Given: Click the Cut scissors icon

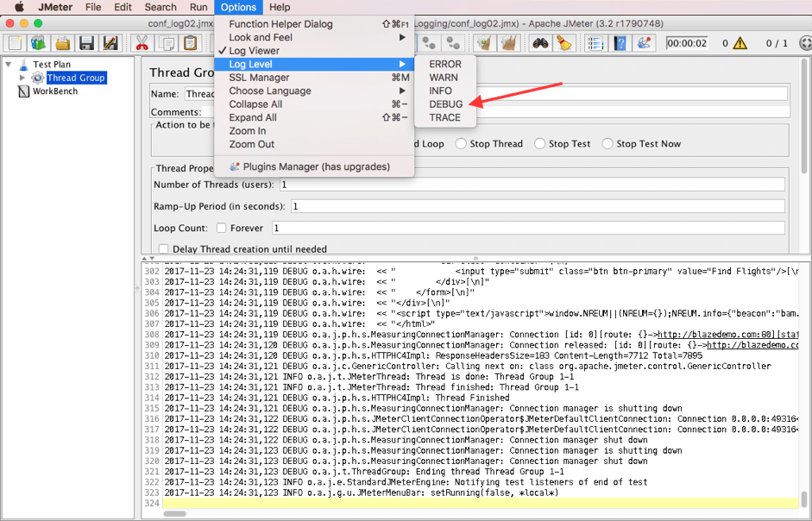Looking at the screenshot, I should coord(142,43).
